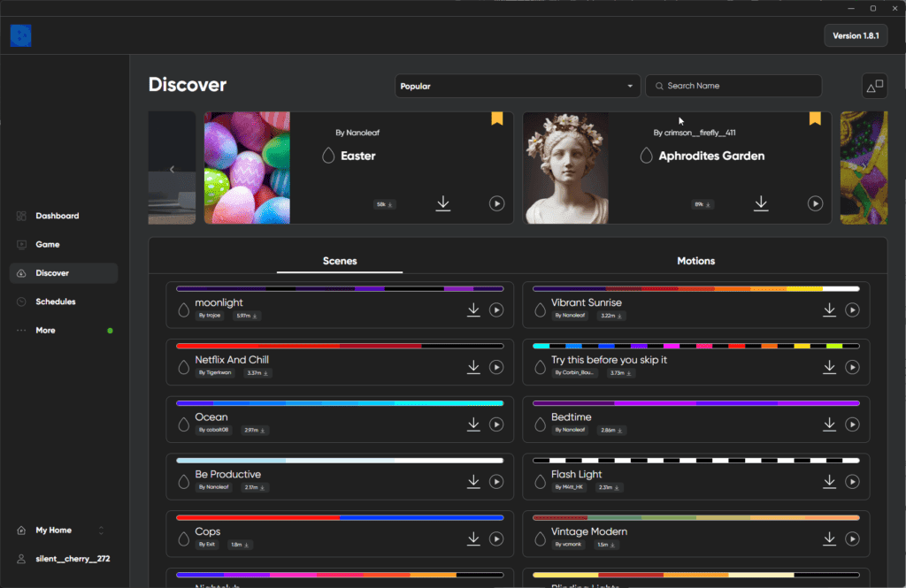Preview the Vibrant Sunrise scene

pos(851,309)
